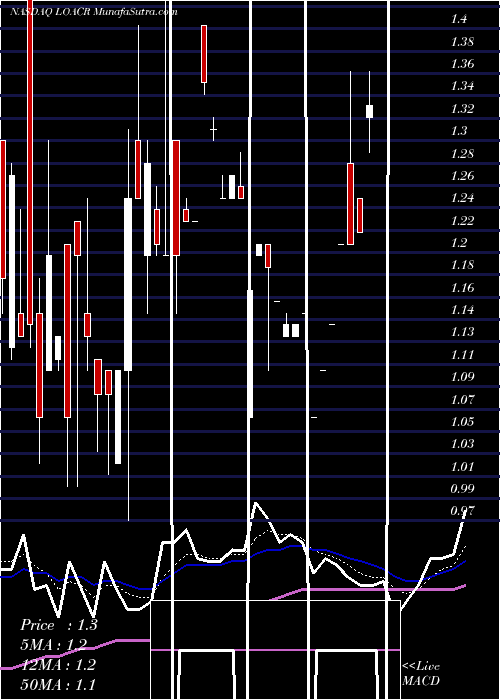
Task: Click the <<Live MACD label
Action: pos(421,674)
